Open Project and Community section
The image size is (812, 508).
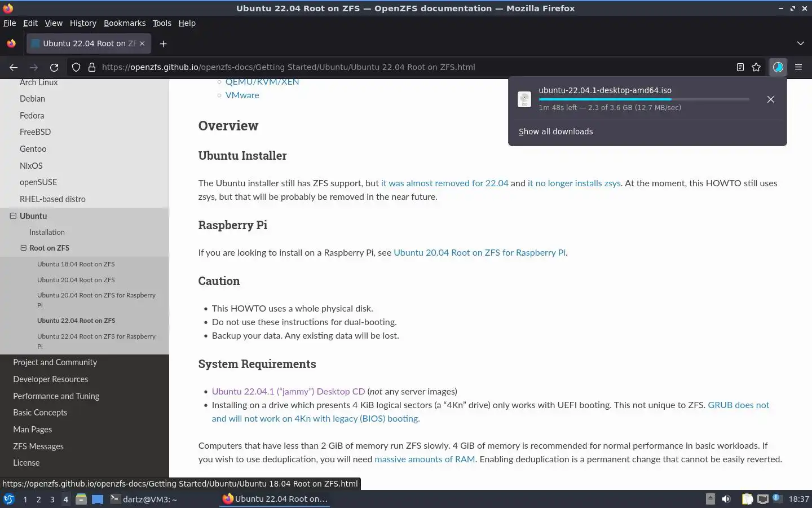pos(55,362)
